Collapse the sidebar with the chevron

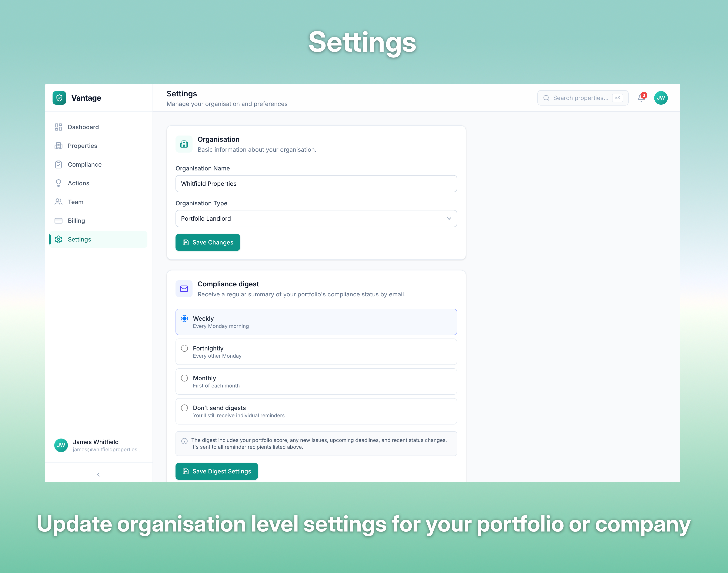click(x=98, y=475)
